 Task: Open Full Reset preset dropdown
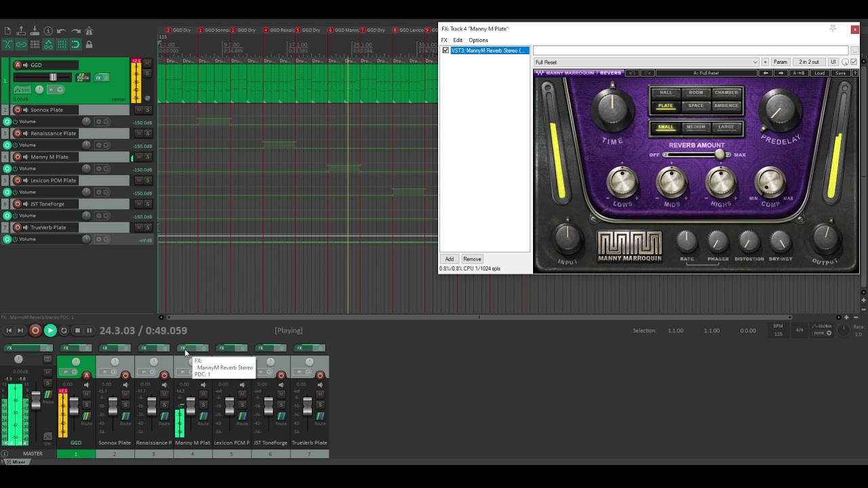[x=646, y=62]
